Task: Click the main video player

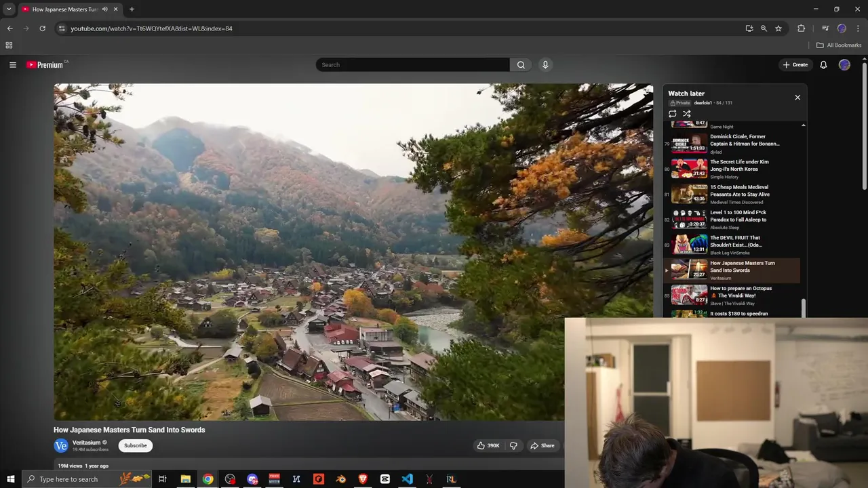Action: tap(353, 251)
